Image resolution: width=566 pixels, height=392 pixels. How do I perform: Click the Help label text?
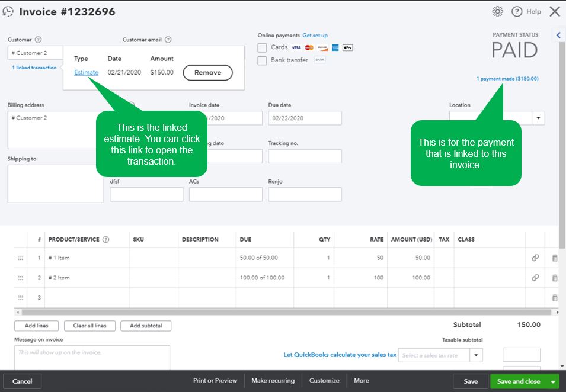(533, 11)
